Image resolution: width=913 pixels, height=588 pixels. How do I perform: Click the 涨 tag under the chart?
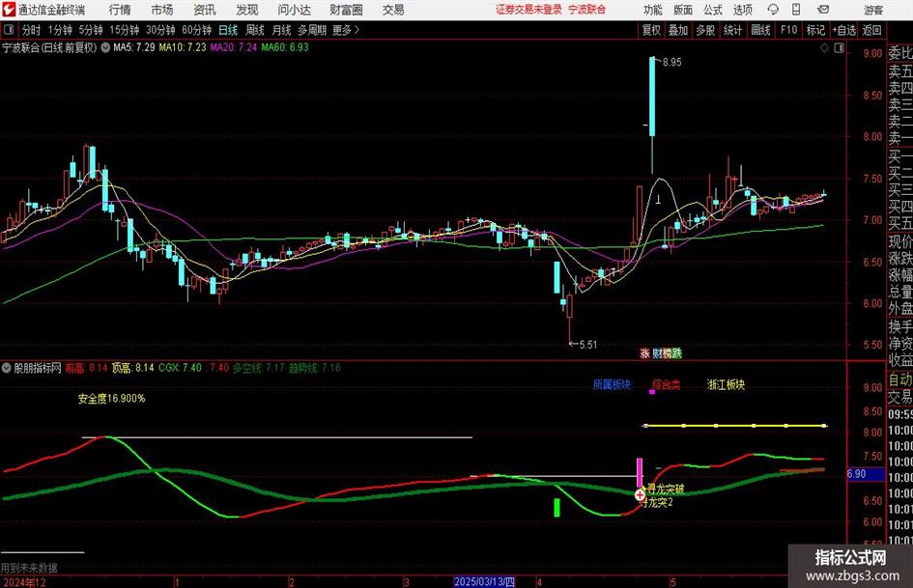click(644, 353)
